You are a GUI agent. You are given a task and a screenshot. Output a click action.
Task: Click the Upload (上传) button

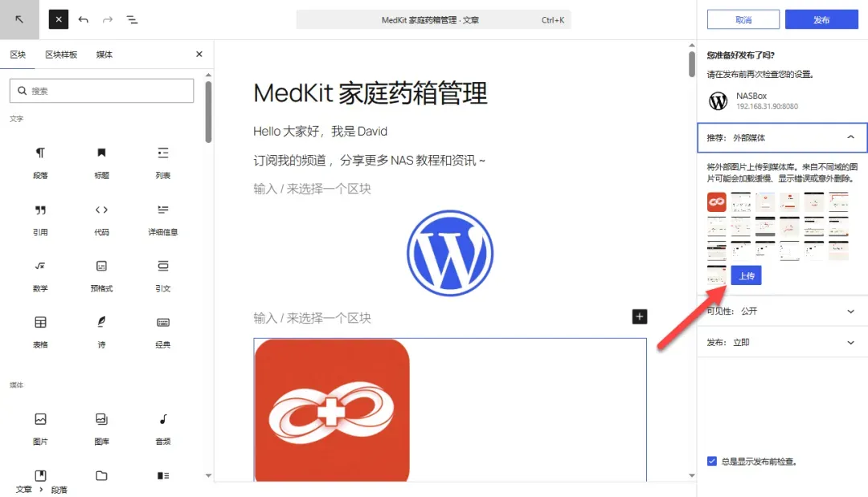[746, 275]
